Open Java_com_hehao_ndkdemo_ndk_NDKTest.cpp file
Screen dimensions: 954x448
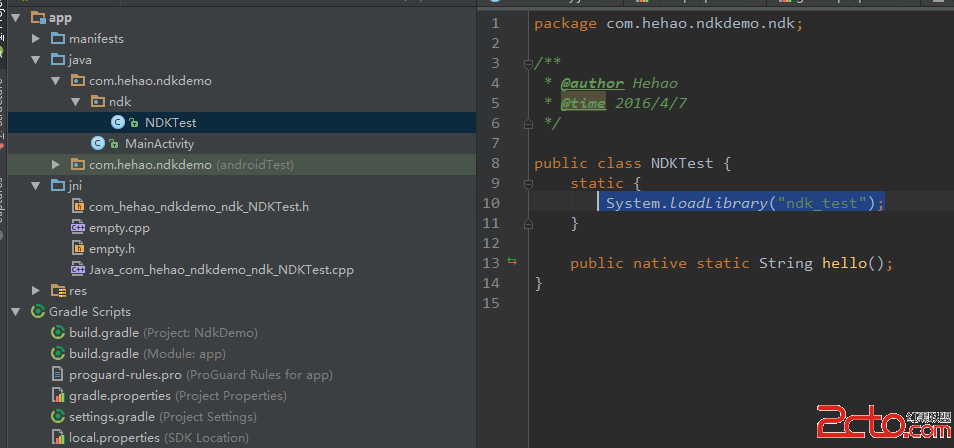pos(220,269)
